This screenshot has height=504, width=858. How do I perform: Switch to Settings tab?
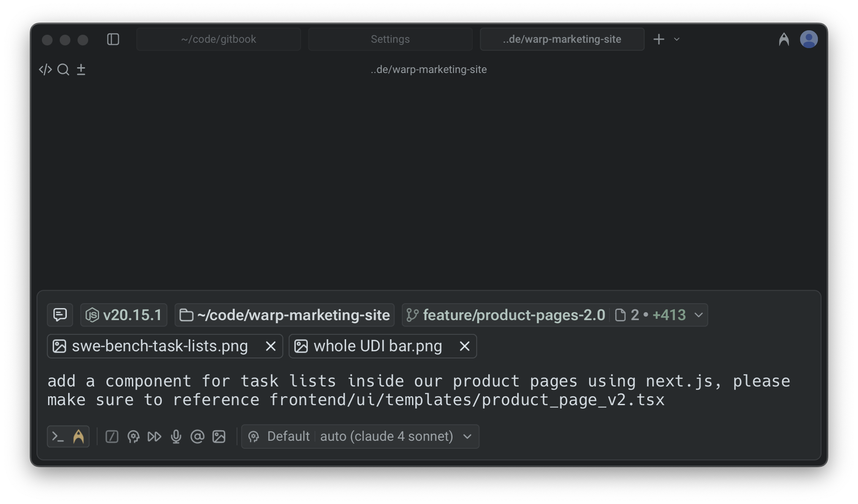click(x=390, y=39)
